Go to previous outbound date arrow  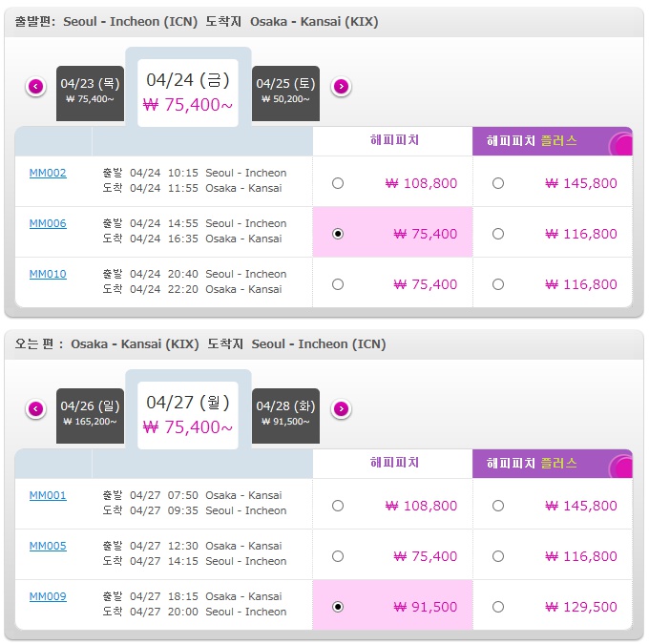pos(36,87)
